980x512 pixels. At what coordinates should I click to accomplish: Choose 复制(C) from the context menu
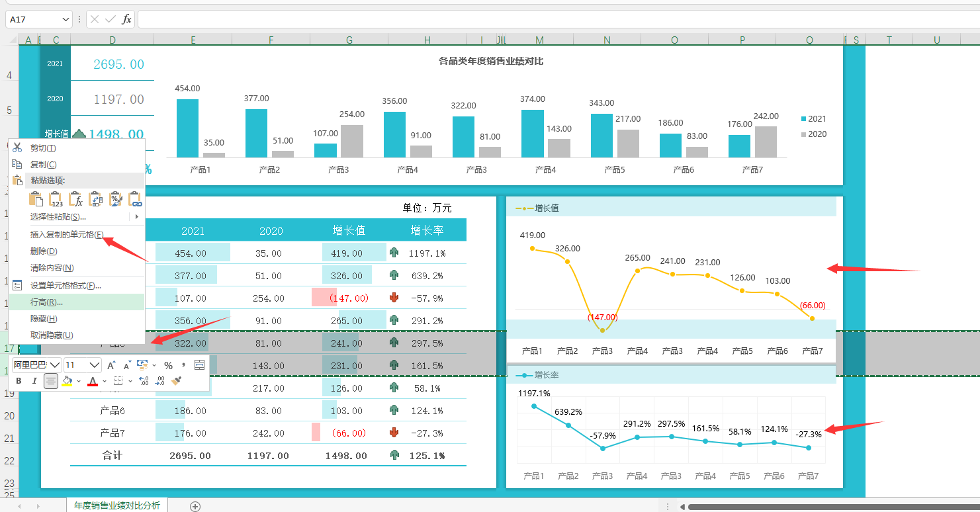(x=76, y=164)
